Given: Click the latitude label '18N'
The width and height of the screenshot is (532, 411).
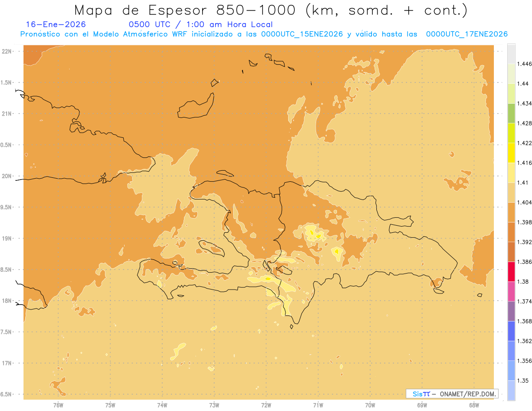Looking at the screenshot, I should (x=6, y=301).
